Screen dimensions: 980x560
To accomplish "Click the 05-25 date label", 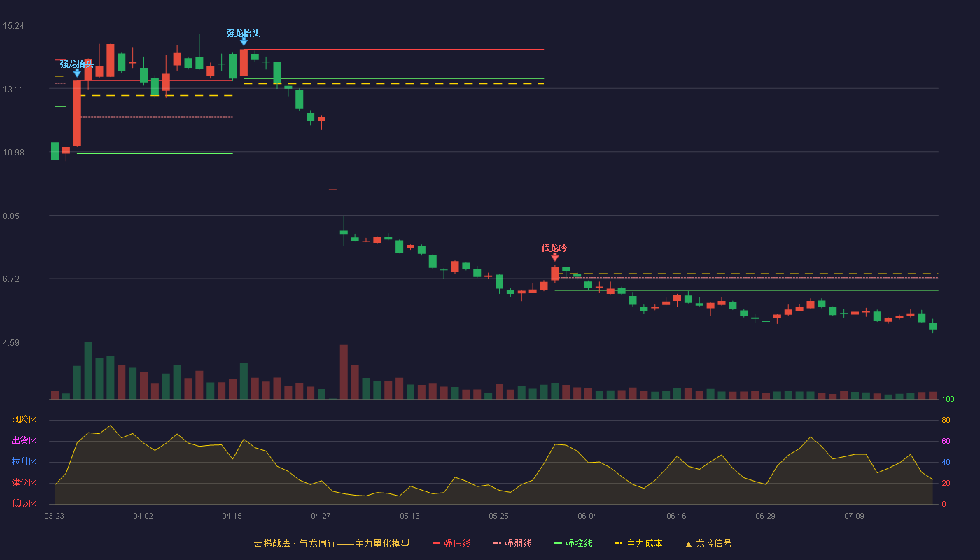I will point(498,516).
